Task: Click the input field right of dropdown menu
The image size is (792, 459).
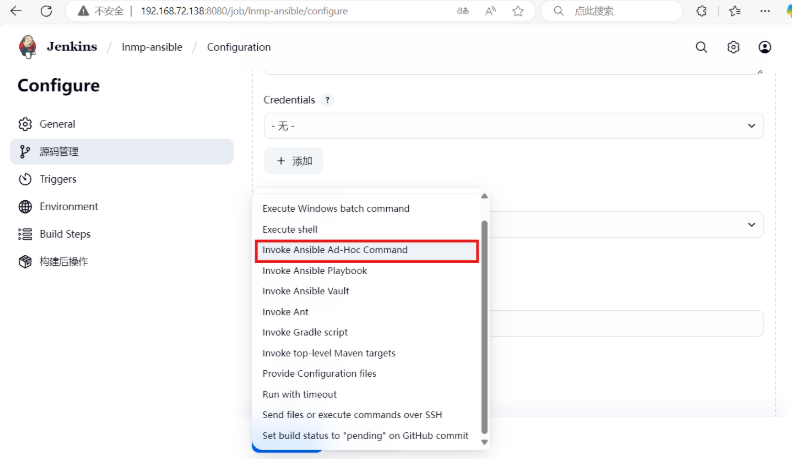Action: coord(626,324)
